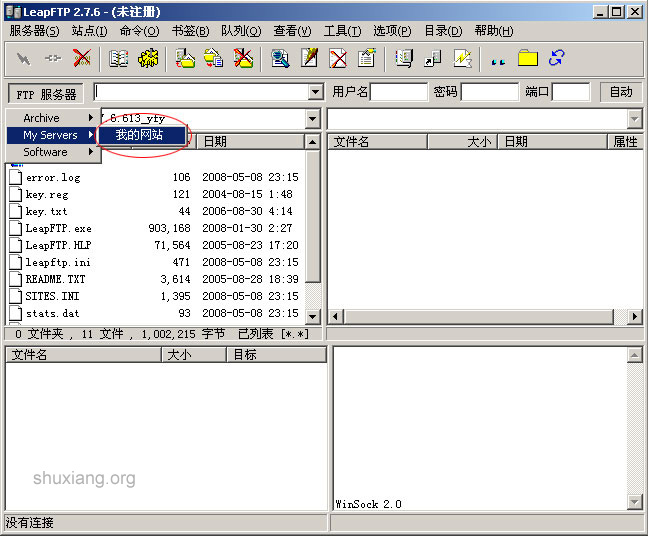The height and width of the screenshot is (536, 648).
Task: Click the queue 大小 column header
Action: point(194,355)
